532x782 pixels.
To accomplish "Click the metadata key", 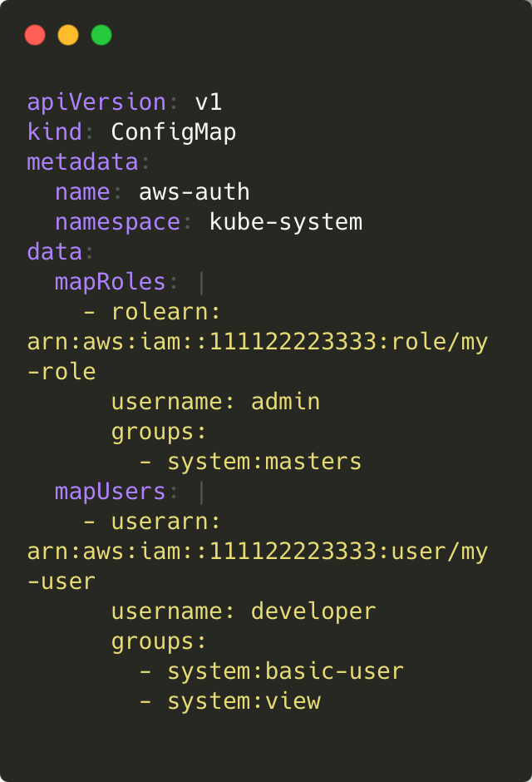I will [x=82, y=162].
